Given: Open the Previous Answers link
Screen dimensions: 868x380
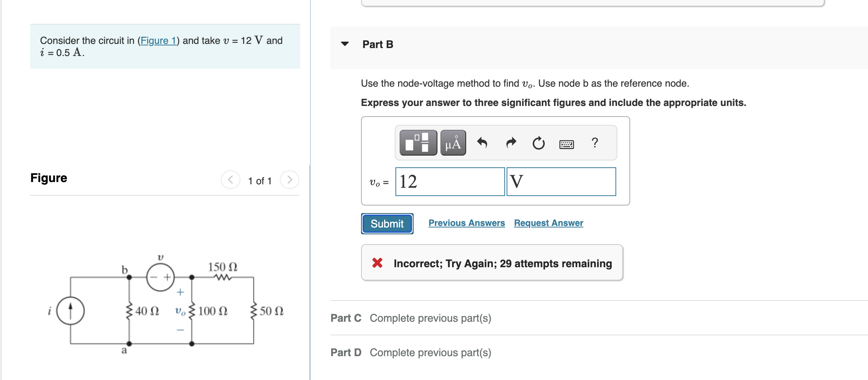Looking at the screenshot, I should click(x=467, y=223).
